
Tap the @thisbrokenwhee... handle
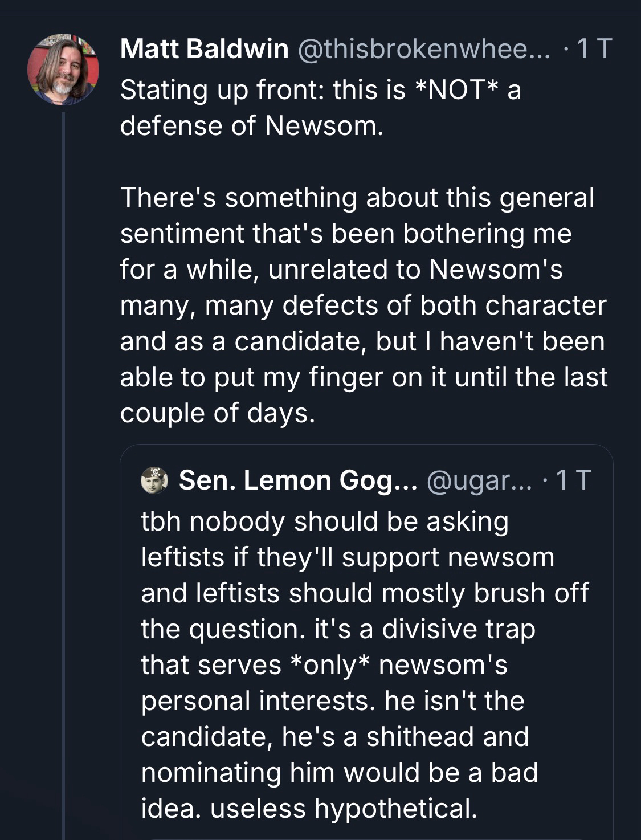(423, 49)
